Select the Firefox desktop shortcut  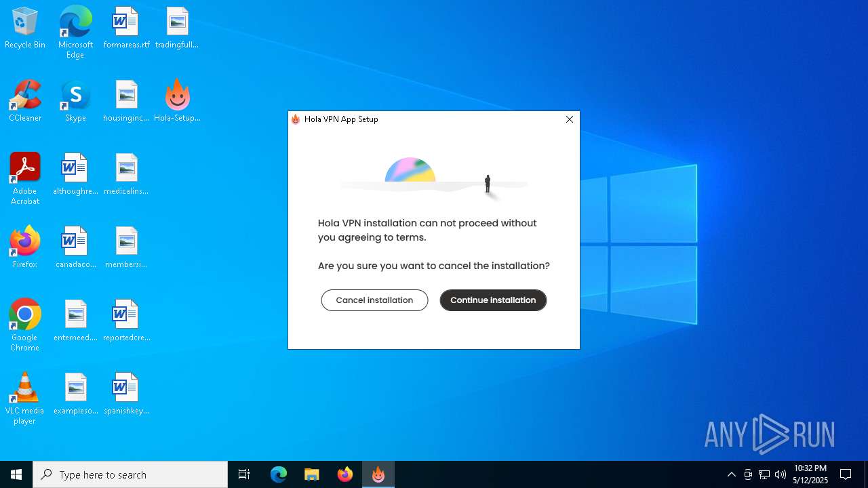point(25,248)
